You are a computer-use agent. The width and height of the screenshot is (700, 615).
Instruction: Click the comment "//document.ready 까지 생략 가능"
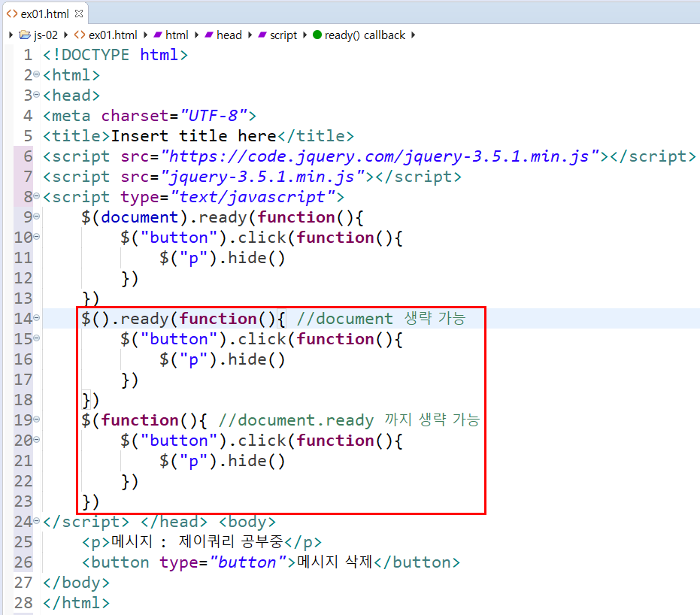click(349, 420)
